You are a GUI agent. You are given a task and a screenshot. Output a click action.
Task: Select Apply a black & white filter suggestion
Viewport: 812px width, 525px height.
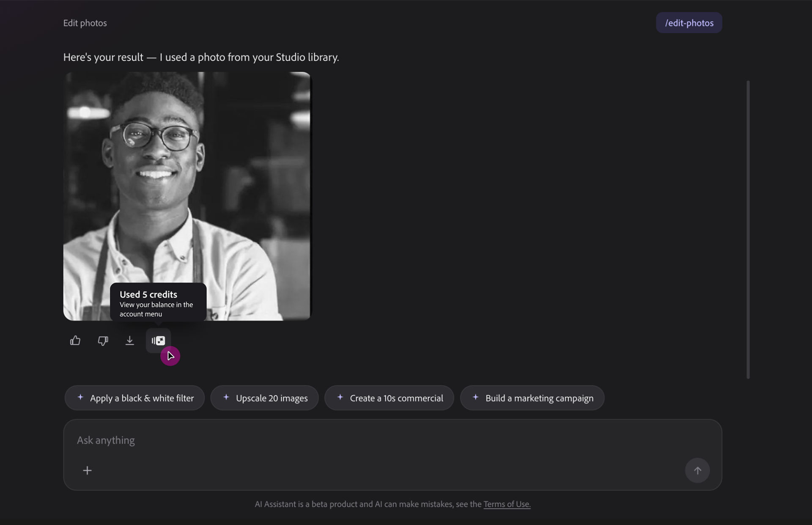134,398
